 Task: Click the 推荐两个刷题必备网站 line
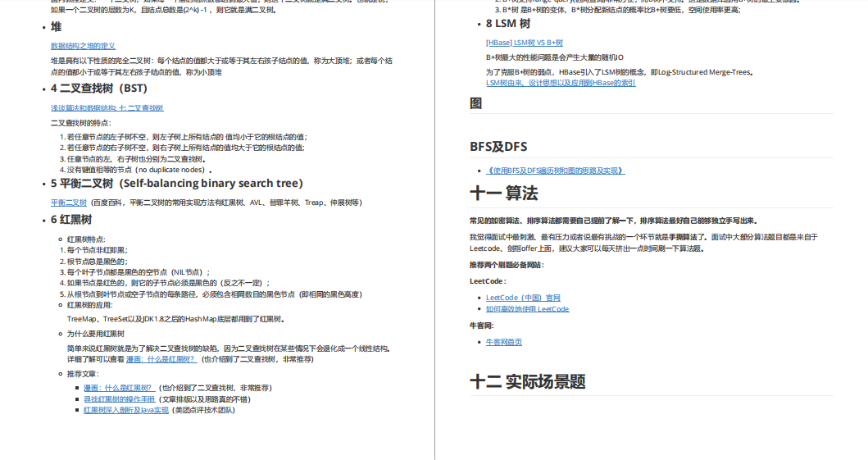[507, 265]
